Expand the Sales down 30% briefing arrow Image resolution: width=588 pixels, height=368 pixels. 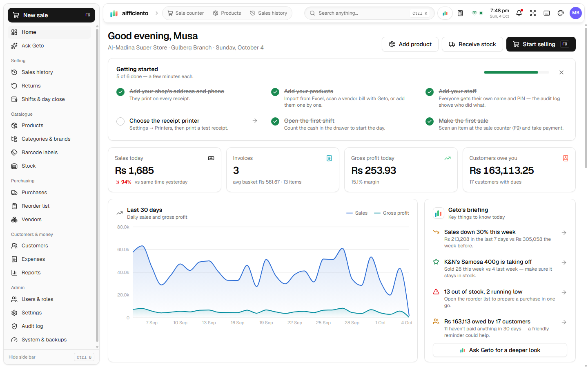tap(564, 233)
